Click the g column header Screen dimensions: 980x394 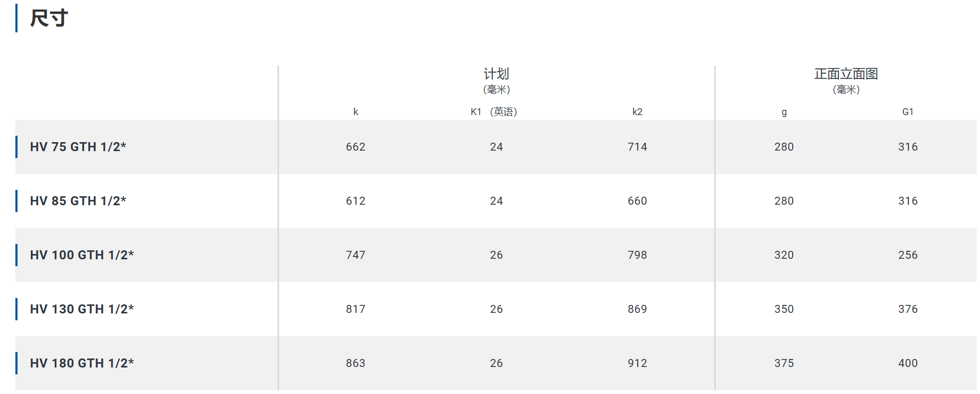784,112
